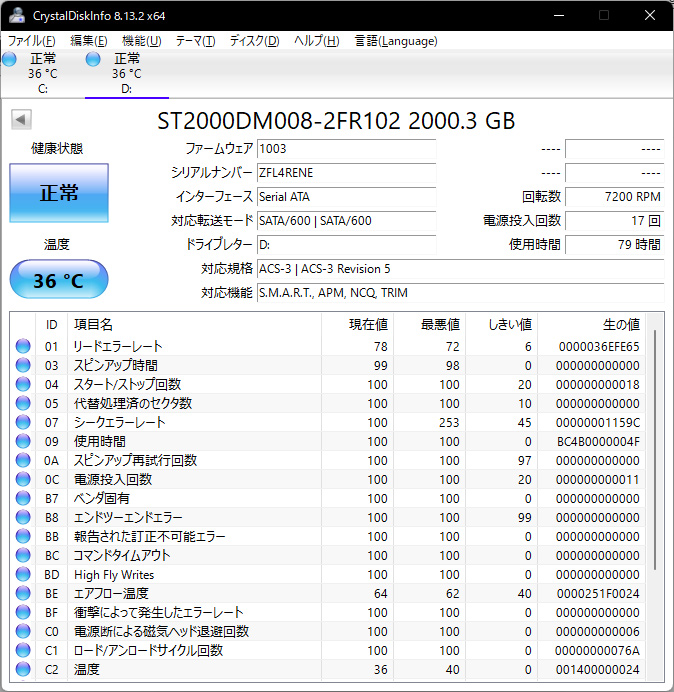Click the status orb for row C0 電源断による磁気ヘッド退避回数
This screenshot has height=692, width=674.
[x=23, y=631]
